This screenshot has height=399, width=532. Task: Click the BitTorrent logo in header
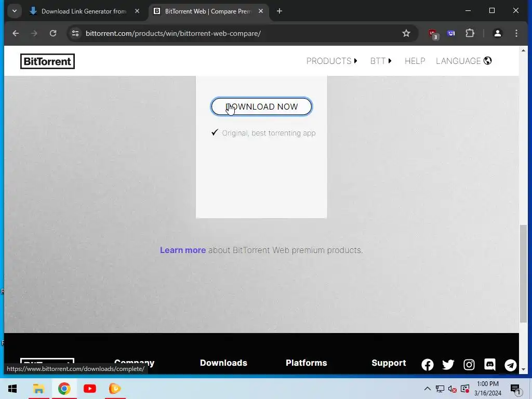click(x=47, y=61)
